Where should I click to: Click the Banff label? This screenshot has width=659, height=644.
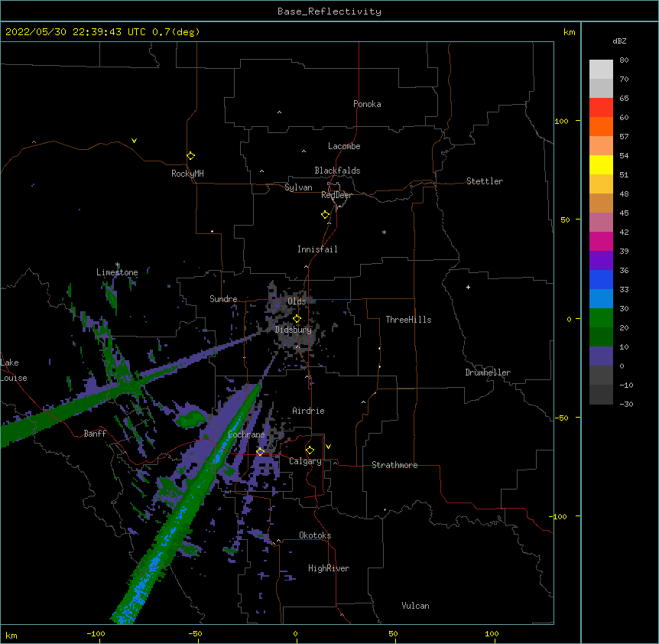95,434
